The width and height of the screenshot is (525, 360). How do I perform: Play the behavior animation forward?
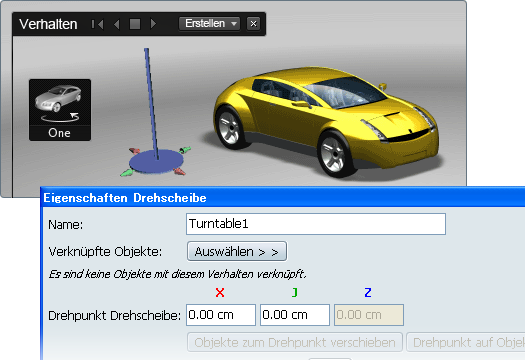pos(153,24)
